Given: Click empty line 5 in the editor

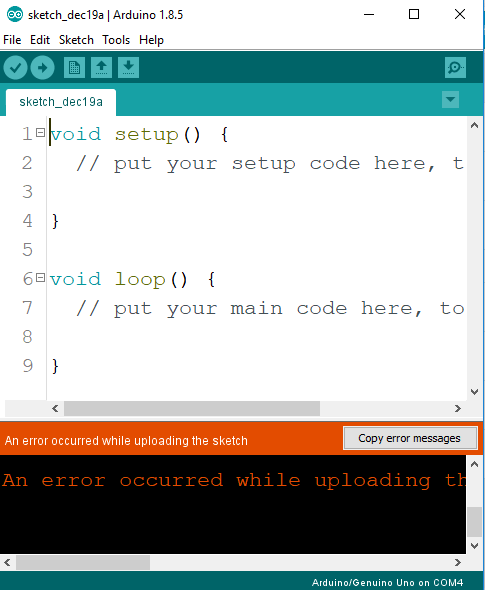Looking at the screenshot, I should [x=256, y=250].
